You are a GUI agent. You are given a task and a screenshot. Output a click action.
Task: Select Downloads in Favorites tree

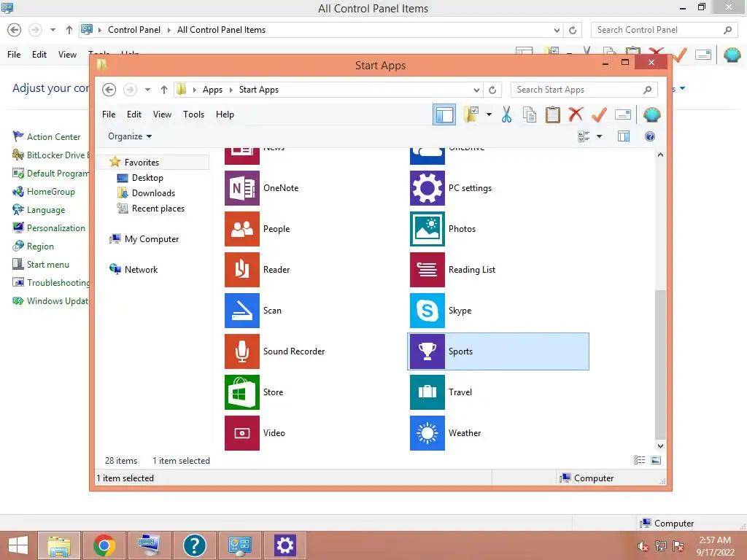(x=153, y=193)
